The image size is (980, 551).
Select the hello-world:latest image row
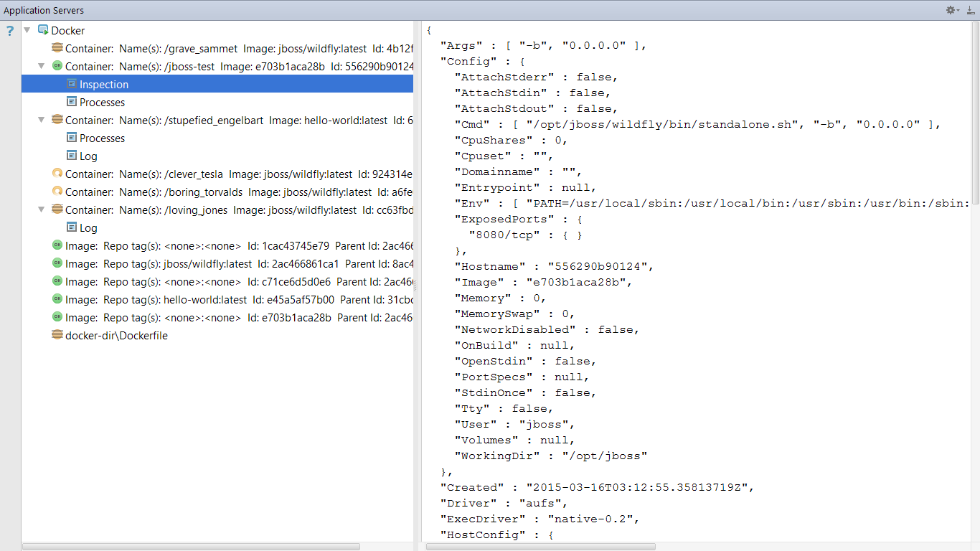tap(217, 300)
